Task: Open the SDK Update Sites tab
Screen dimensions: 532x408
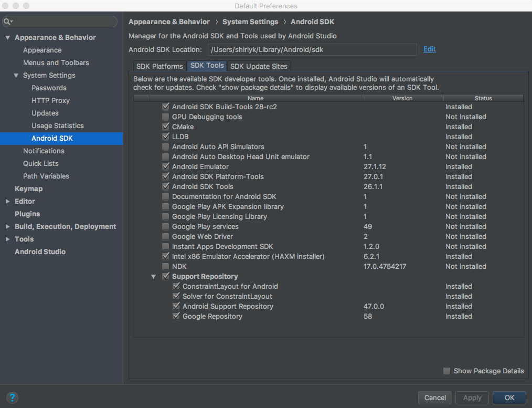Action: click(x=259, y=66)
